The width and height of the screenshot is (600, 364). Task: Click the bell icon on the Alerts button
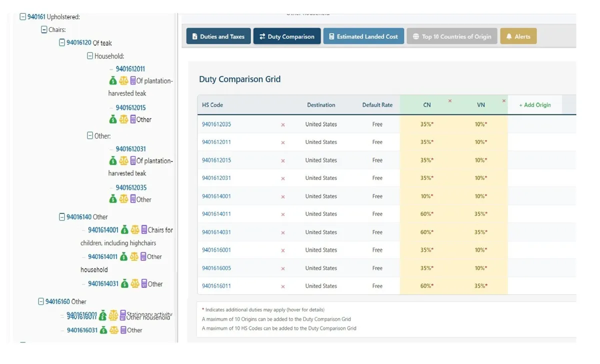pyautogui.click(x=508, y=35)
